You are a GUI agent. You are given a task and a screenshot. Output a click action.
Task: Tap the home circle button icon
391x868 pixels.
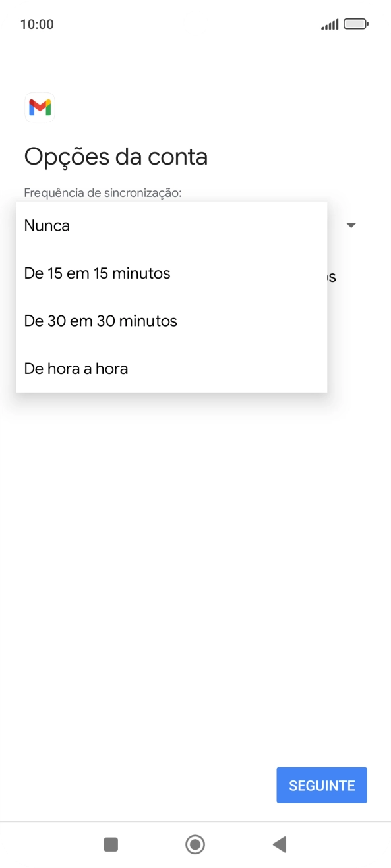click(195, 844)
